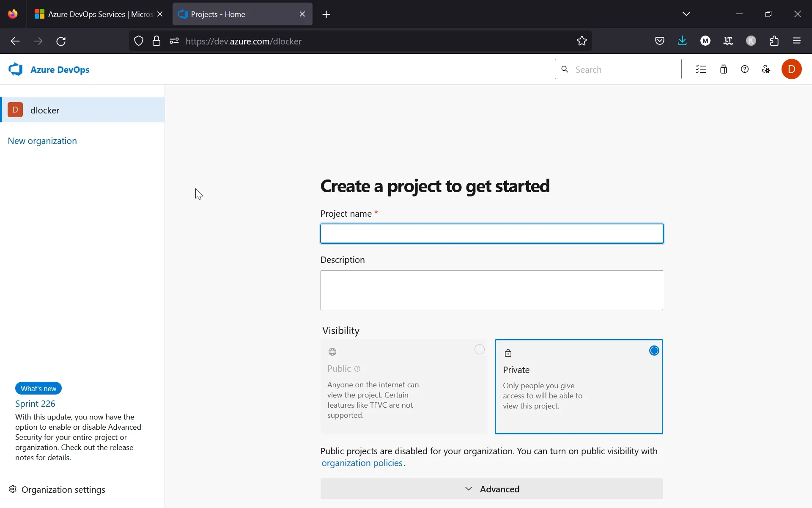812x508 pixels.
Task: Open Organization settings gear icon in header
Action: pos(766,69)
